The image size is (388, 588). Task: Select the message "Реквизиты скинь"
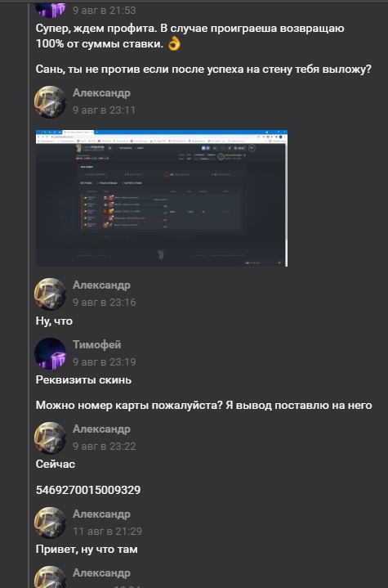point(83,380)
